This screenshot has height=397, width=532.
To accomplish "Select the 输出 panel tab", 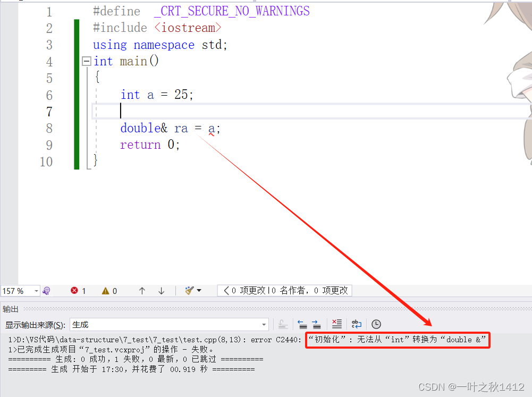I will click(10, 308).
